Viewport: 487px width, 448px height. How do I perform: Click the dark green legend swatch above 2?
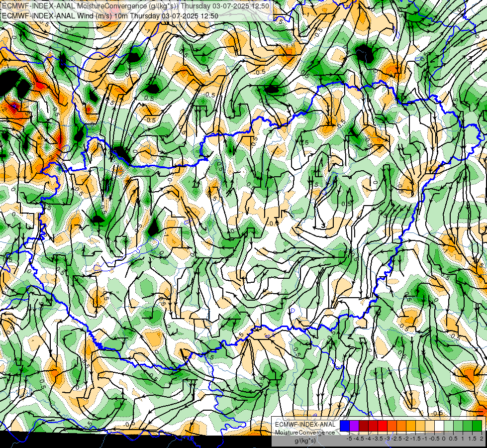[477, 426]
